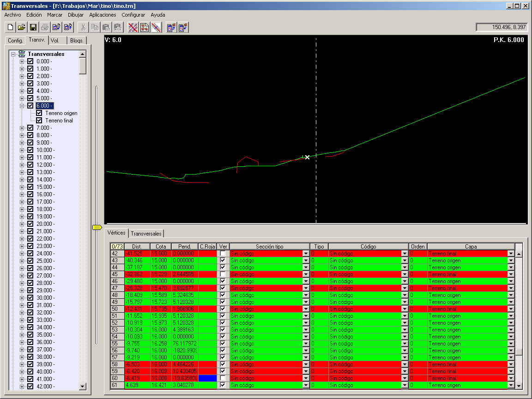Open Código dropdown in row 47

[405, 288]
